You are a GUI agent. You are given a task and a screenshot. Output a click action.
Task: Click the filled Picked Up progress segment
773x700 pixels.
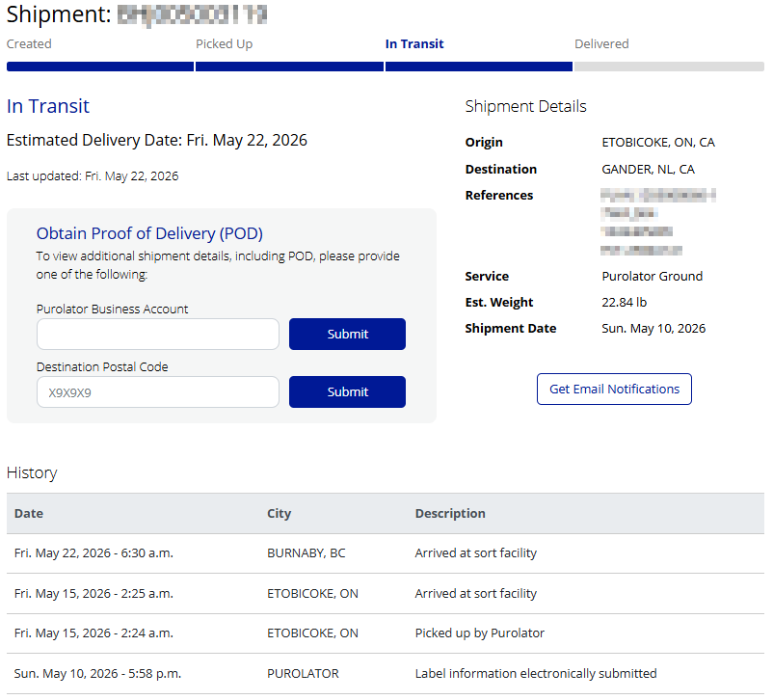coord(289,67)
